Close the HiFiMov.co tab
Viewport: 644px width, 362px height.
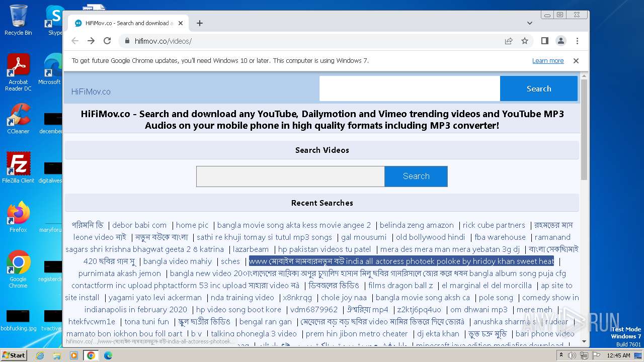click(x=181, y=23)
